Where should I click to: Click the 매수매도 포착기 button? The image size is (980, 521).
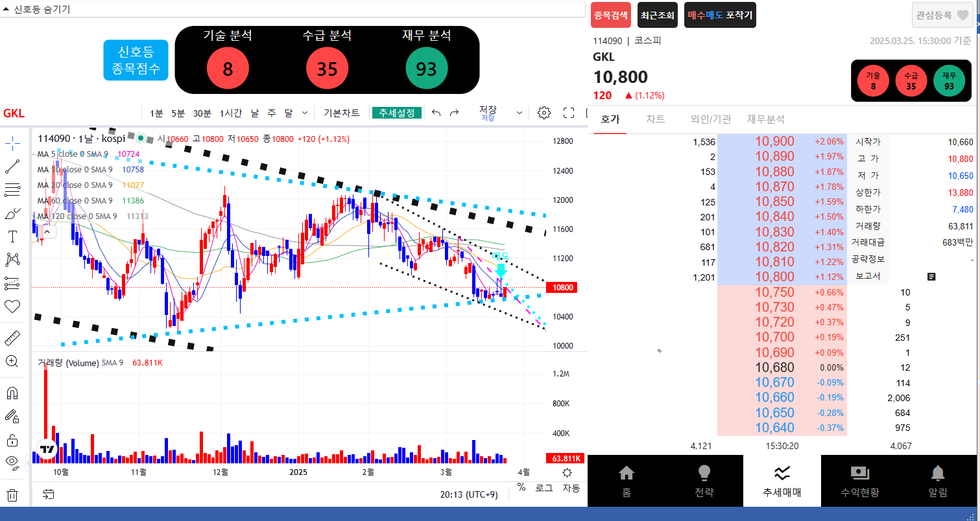tap(720, 15)
